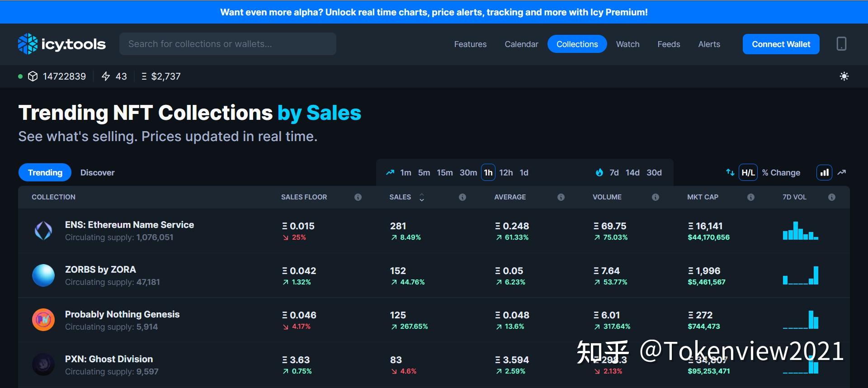The width and height of the screenshot is (868, 388).
Task: Sort by Sales Floor column header
Action: click(x=304, y=197)
